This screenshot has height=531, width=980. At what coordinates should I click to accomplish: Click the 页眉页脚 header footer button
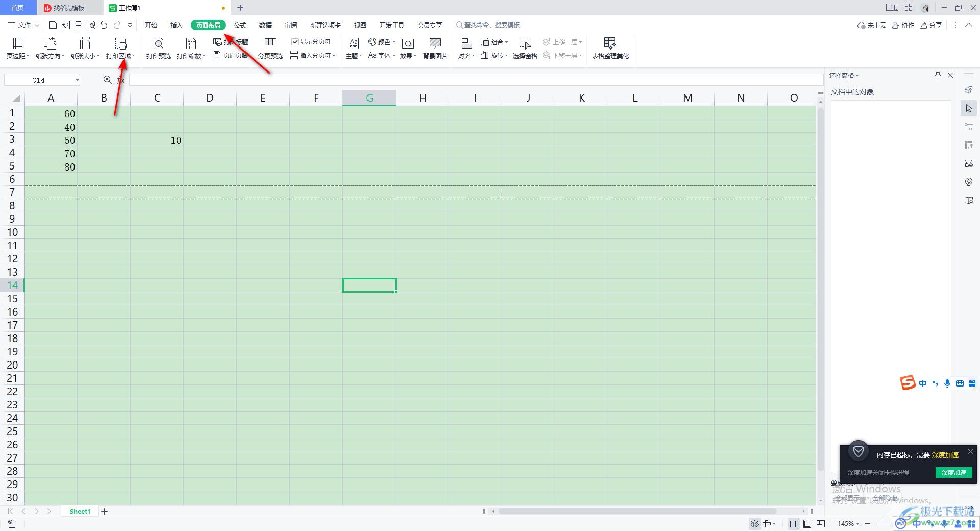[x=231, y=55]
